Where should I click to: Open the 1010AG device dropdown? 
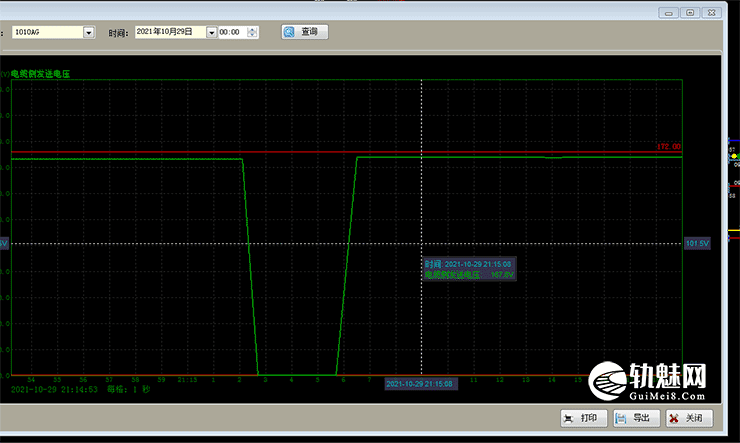(88, 32)
